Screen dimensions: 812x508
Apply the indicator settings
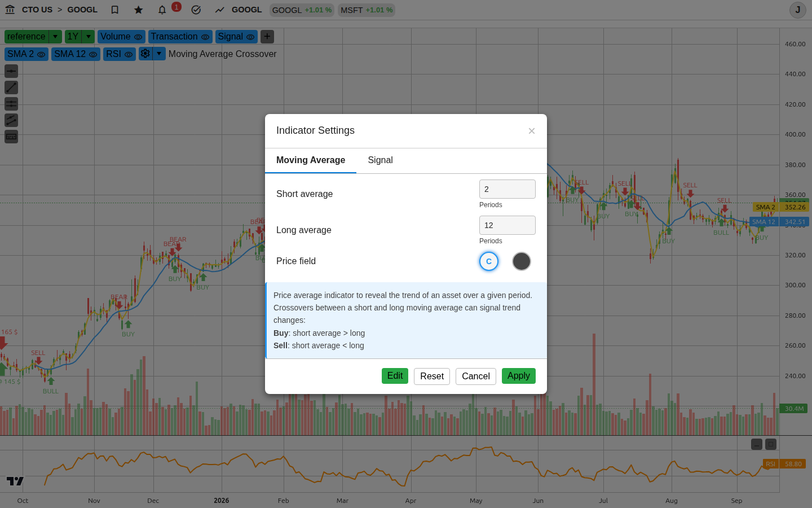coord(519,376)
